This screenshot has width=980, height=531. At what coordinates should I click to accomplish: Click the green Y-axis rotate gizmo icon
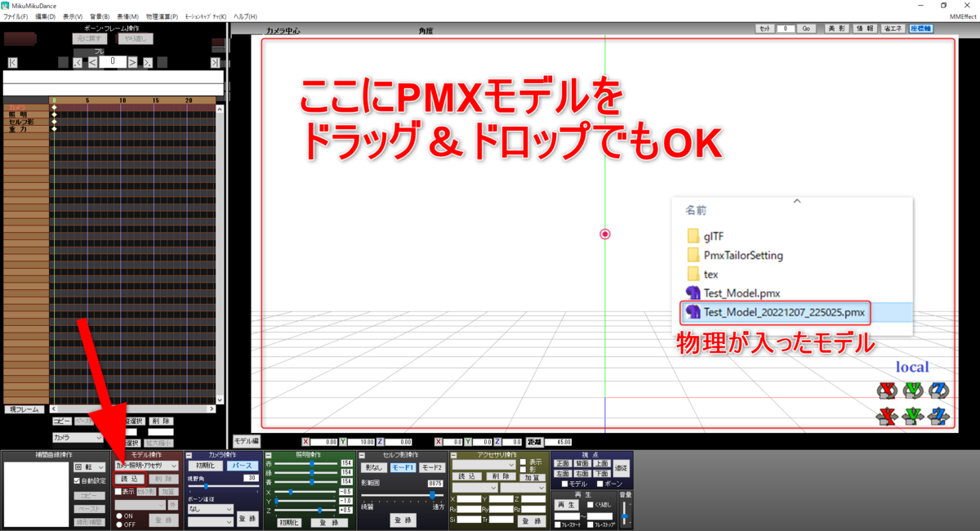click(913, 390)
